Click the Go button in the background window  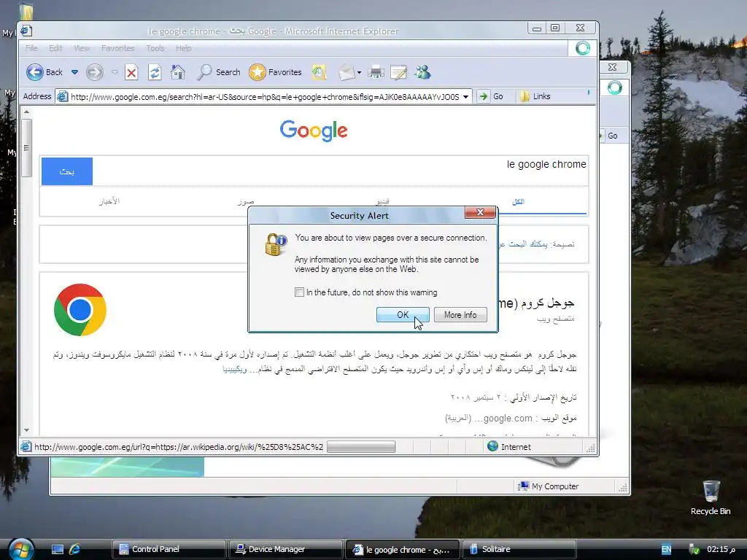pos(612,136)
